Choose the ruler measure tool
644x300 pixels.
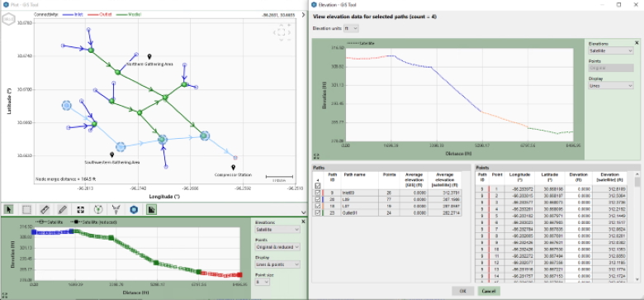(45, 210)
